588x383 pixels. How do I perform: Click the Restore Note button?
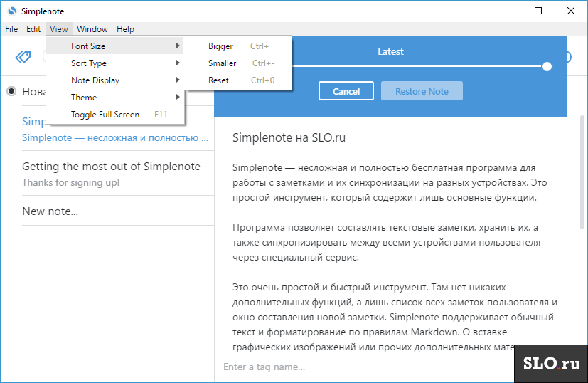click(422, 91)
